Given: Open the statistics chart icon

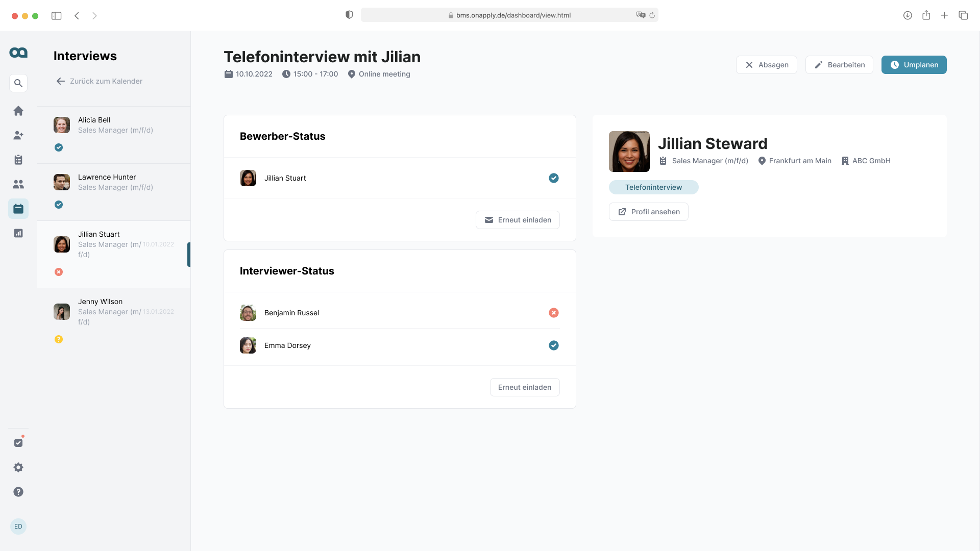Looking at the screenshot, I should (18, 233).
